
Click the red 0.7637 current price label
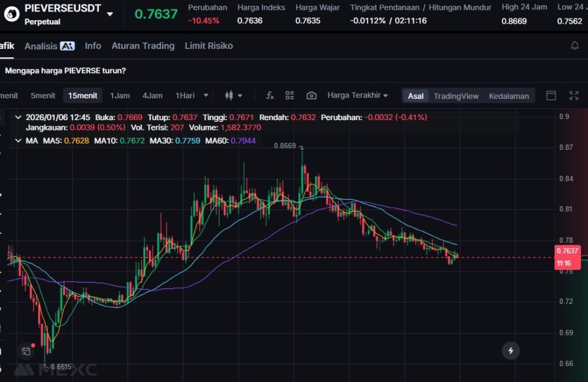click(x=567, y=251)
